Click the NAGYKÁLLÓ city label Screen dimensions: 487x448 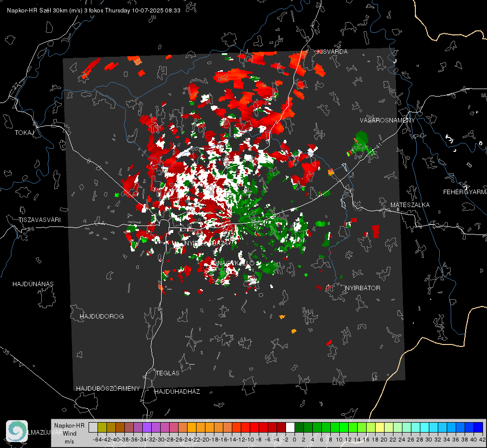[235, 263]
